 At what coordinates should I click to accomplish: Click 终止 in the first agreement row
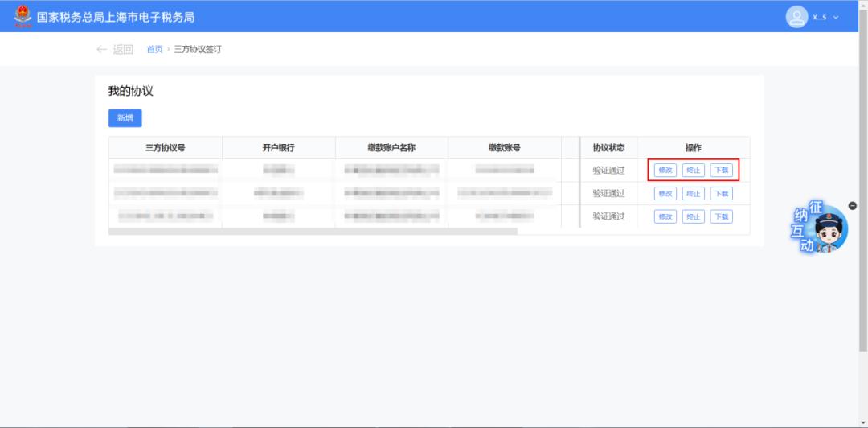pyautogui.click(x=693, y=171)
